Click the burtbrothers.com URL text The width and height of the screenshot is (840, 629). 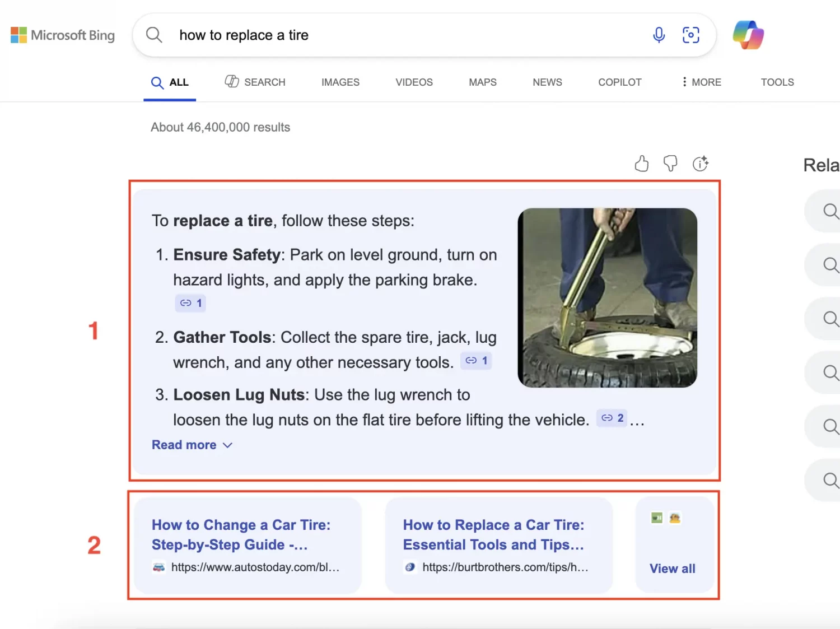506,567
